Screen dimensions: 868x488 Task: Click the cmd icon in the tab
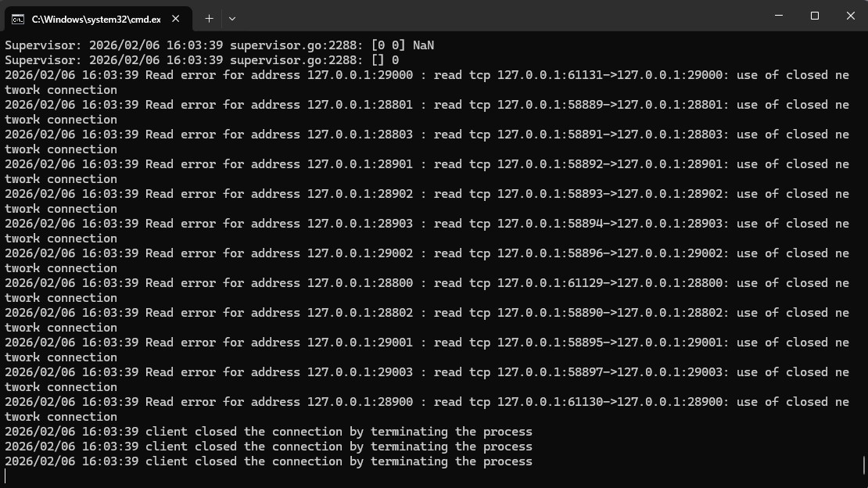[17, 19]
